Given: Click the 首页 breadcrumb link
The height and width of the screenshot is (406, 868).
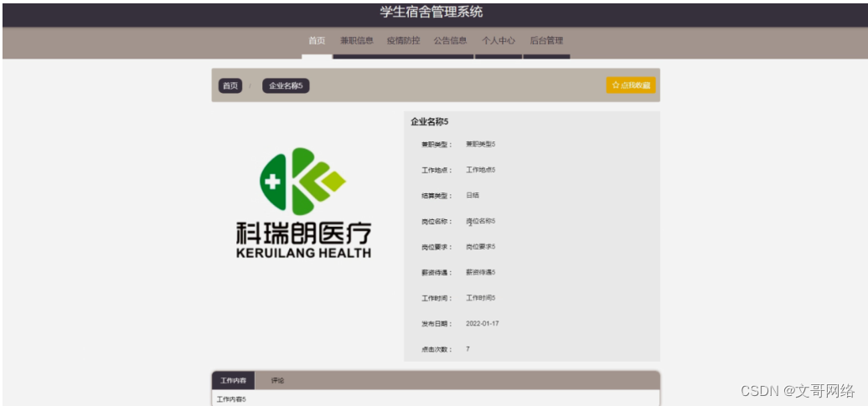Looking at the screenshot, I should point(230,85).
